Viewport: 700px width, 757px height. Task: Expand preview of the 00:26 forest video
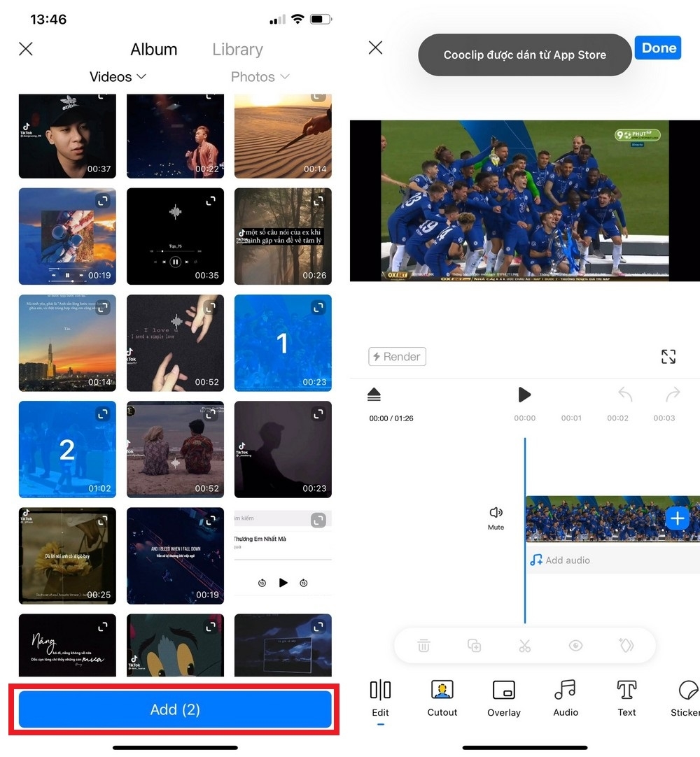click(318, 201)
